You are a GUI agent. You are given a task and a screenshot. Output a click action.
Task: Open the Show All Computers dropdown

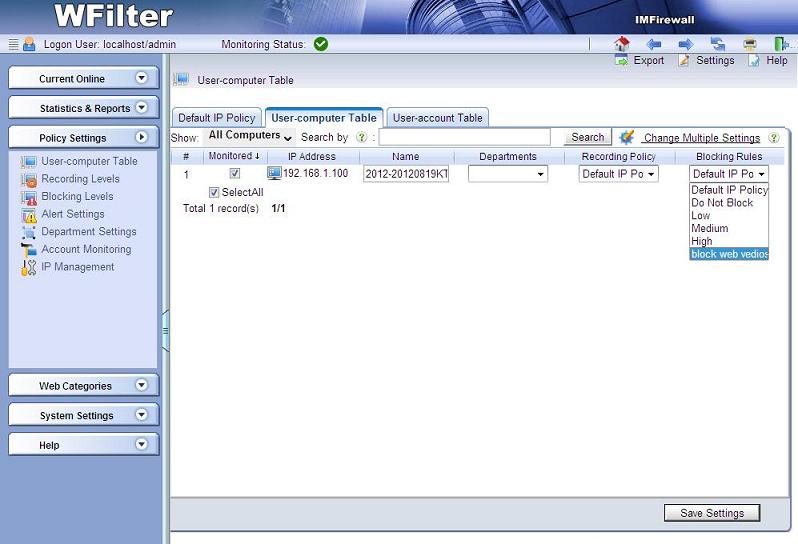pyautogui.click(x=249, y=136)
